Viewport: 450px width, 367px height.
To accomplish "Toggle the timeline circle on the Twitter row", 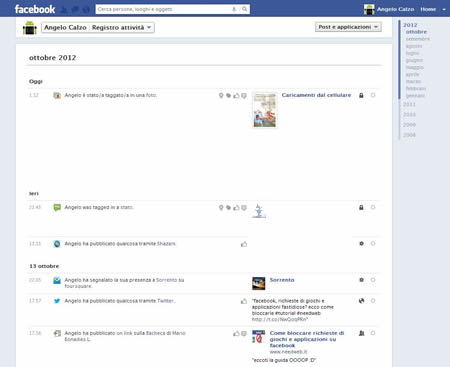I will coord(373,301).
